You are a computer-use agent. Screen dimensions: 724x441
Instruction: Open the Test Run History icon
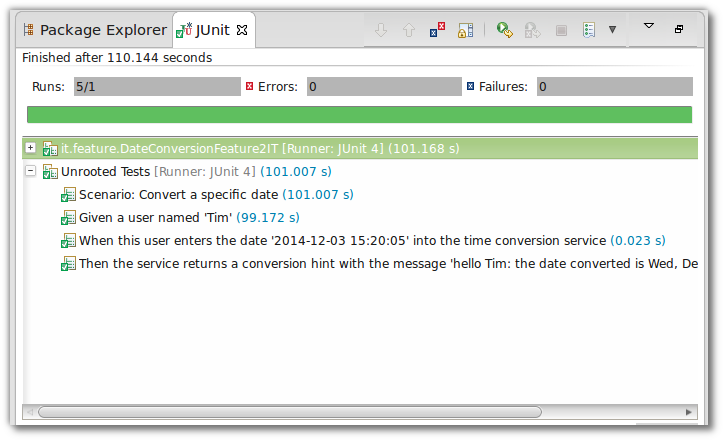pos(590,30)
